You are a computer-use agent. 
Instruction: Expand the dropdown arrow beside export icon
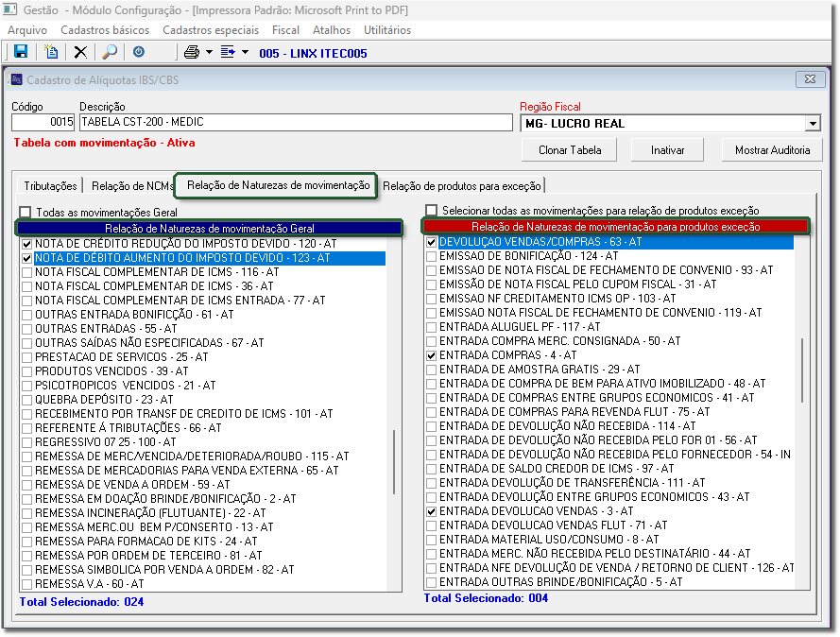pos(245,53)
